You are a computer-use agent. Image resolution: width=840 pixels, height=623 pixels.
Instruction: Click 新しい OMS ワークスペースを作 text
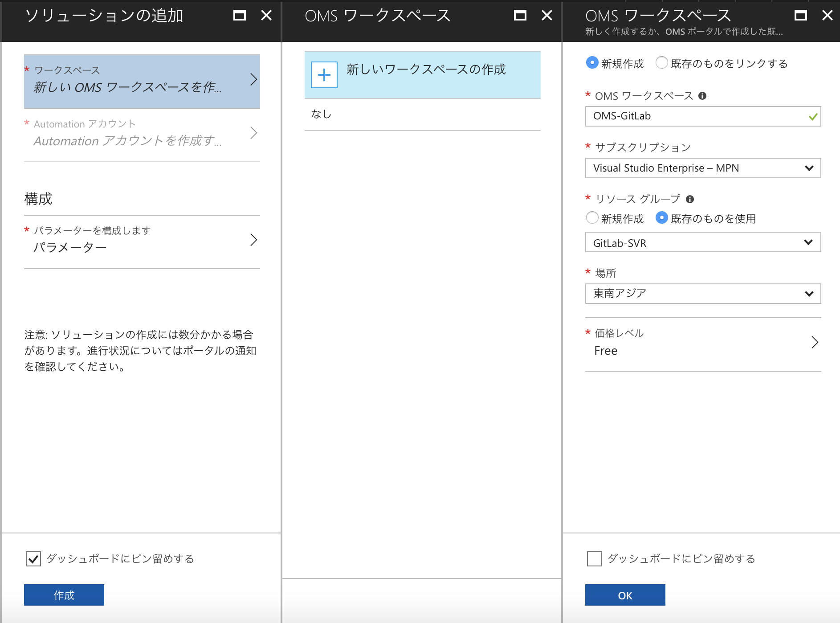(x=127, y=87)
